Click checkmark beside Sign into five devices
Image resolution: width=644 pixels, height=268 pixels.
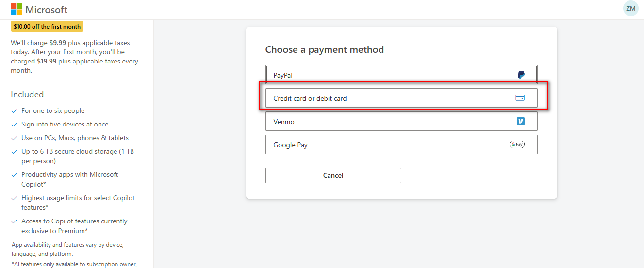tap(15, 125)
